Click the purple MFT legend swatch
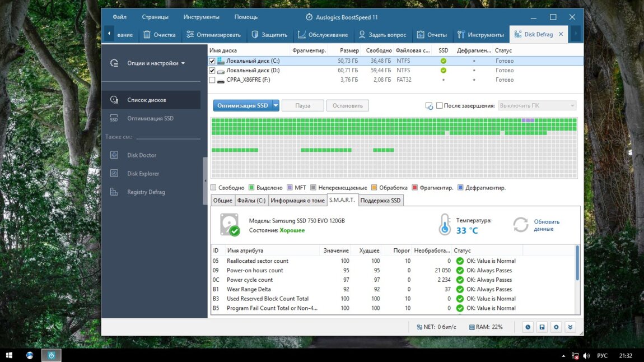 point(290,188)
